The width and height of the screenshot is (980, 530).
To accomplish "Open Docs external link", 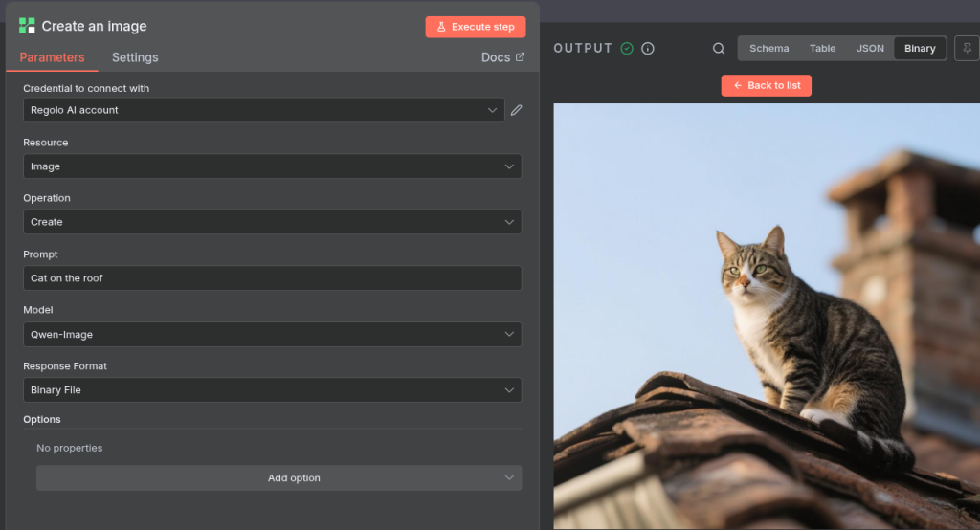I will point(502,57).
